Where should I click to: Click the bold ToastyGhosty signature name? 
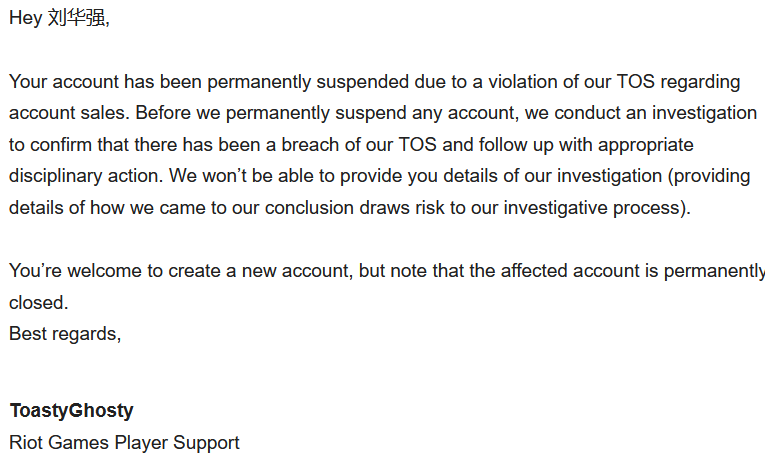pos(71,410)
